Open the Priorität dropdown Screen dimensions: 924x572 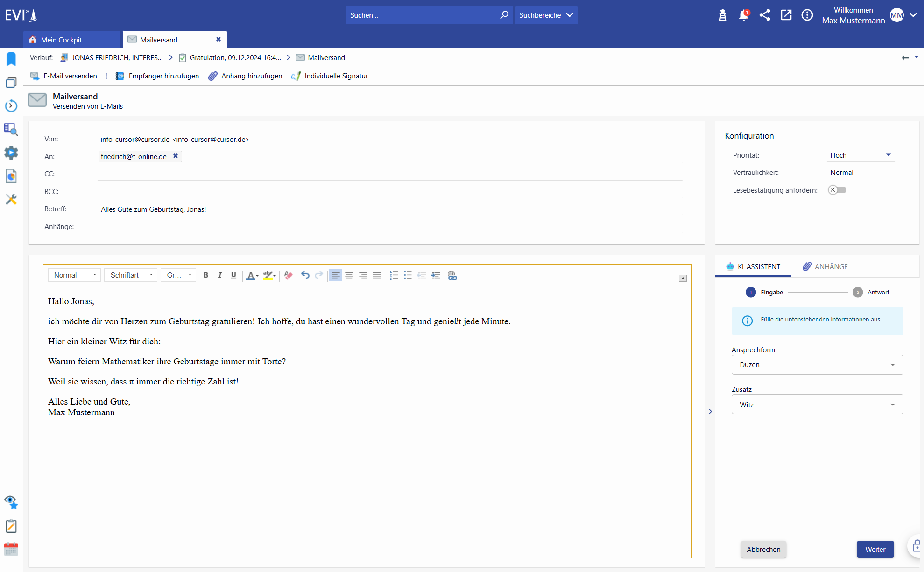[x=860, y=155]
